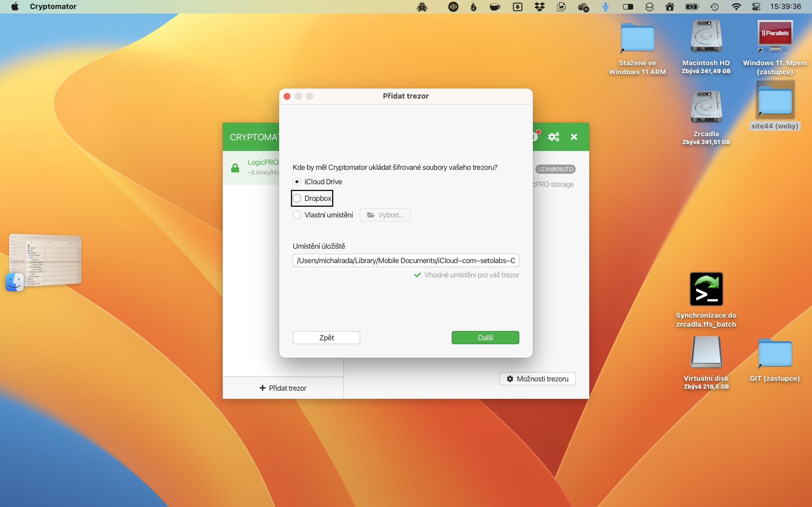Open the Macintosh HD drive icon
The width and height of the screenshot is (812, 507).
706,36
